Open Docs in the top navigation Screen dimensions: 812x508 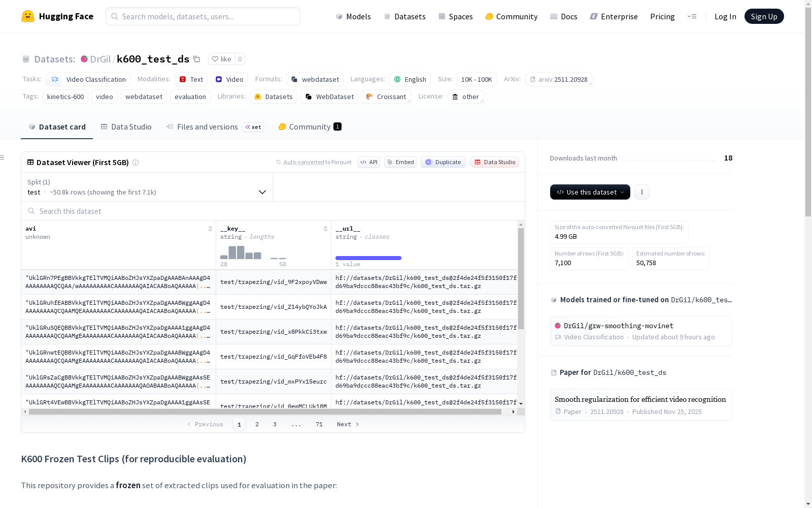coord(564,16)
